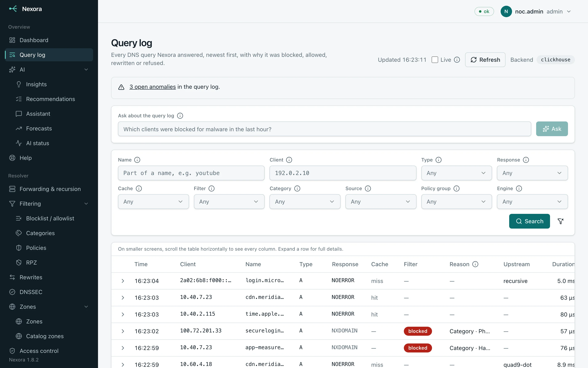Open the Category filter dropdown

[305, 202]
